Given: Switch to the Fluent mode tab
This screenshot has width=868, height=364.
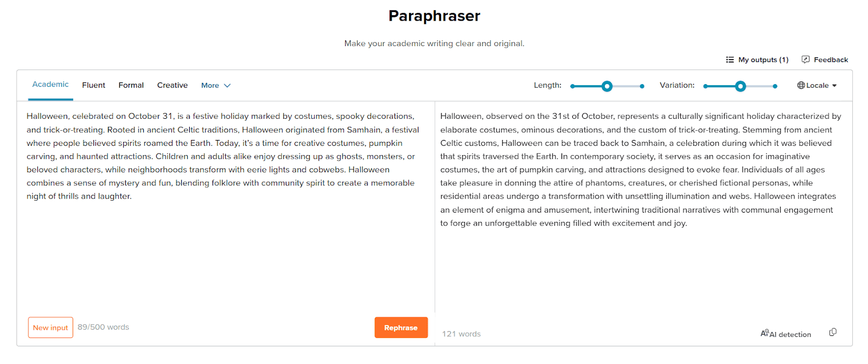Looking at the screenshot, I should click(x=94, y=85).
